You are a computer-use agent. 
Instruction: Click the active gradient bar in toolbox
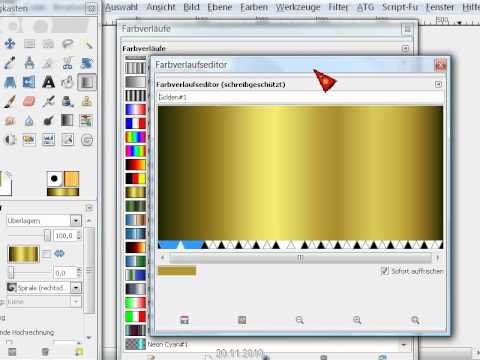point(63,192)
